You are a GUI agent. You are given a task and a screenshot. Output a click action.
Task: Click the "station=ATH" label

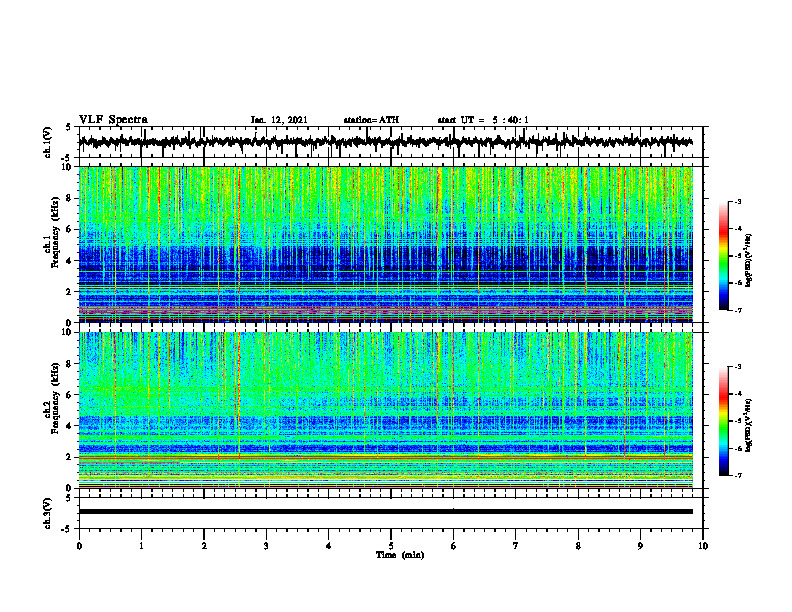point(371,120)
